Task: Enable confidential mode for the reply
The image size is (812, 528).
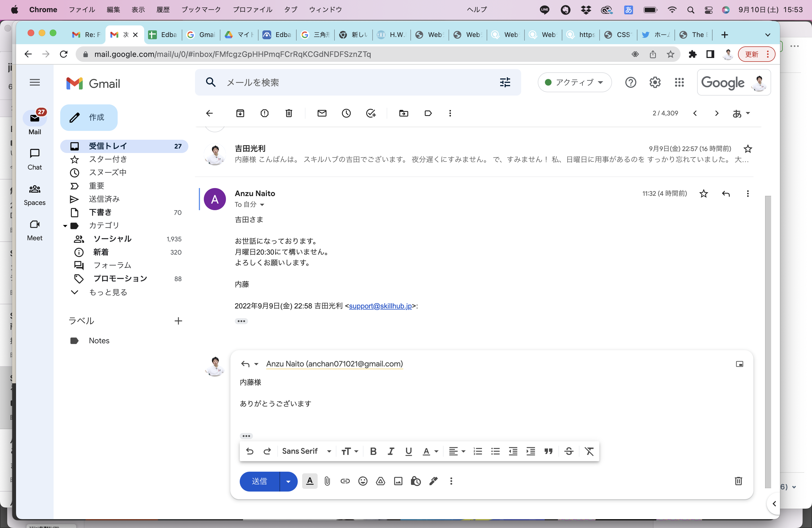Action: point(416,481)
